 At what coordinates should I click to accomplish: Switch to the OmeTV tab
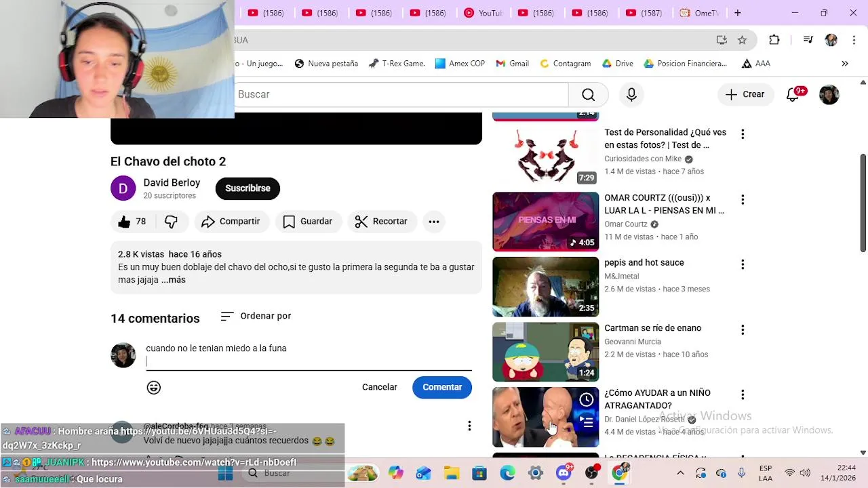click(700, 13)
